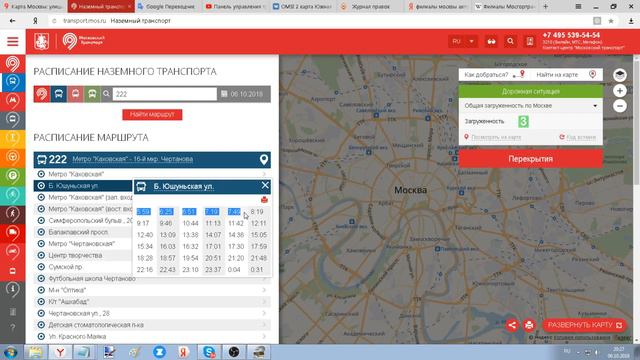Screen dimensions: 640x360
Task: Zoom out on the map
Action: coord(620,106)
